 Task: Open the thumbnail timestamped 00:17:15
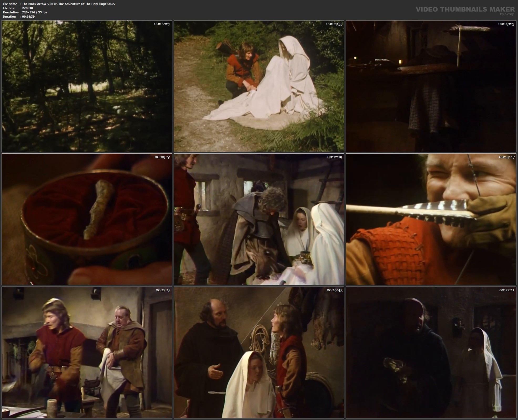(x=87, y=352)
